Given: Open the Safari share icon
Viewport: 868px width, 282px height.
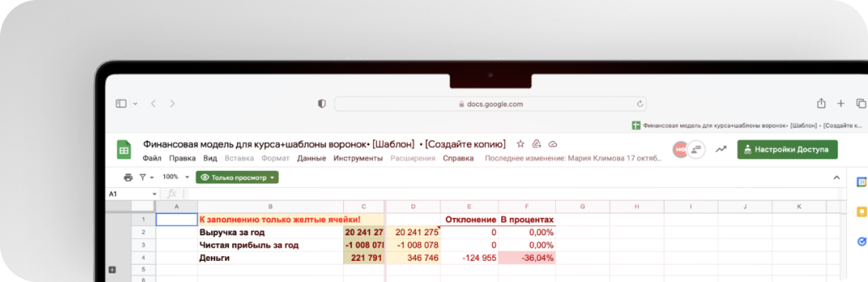Looking at the screenshot, I should coord(822,103).
